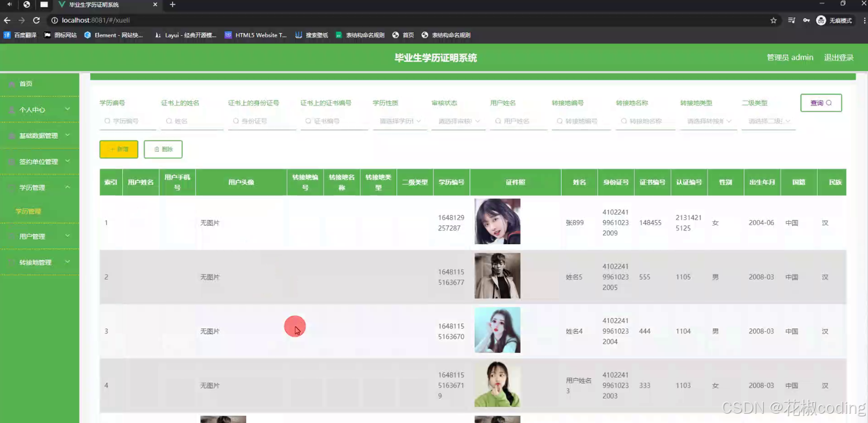Click the ID photo in row 用户姓名3
Screen dimensions: 868x423
497,384
